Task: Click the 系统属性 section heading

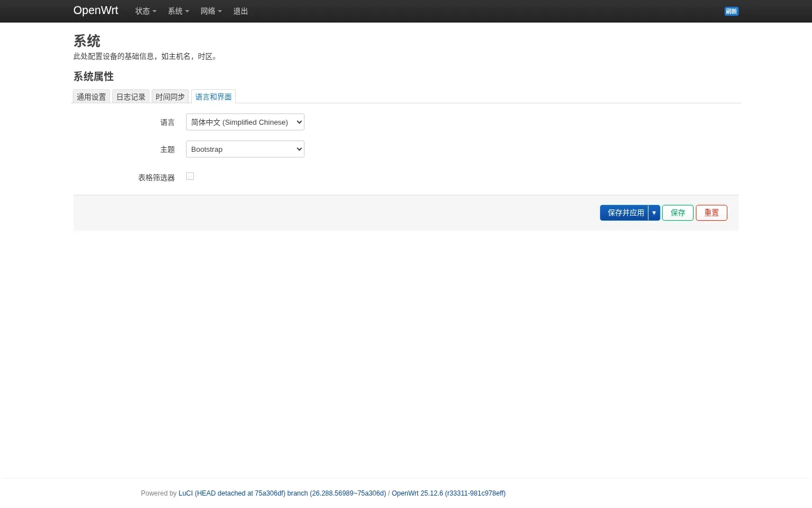Action: [x=94, y=76]
